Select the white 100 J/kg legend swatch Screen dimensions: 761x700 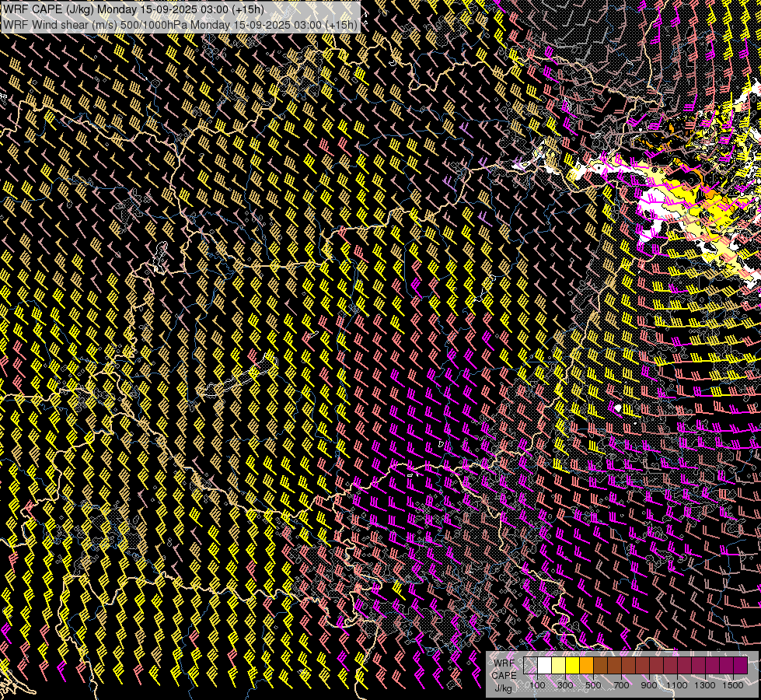coord(545,665)
